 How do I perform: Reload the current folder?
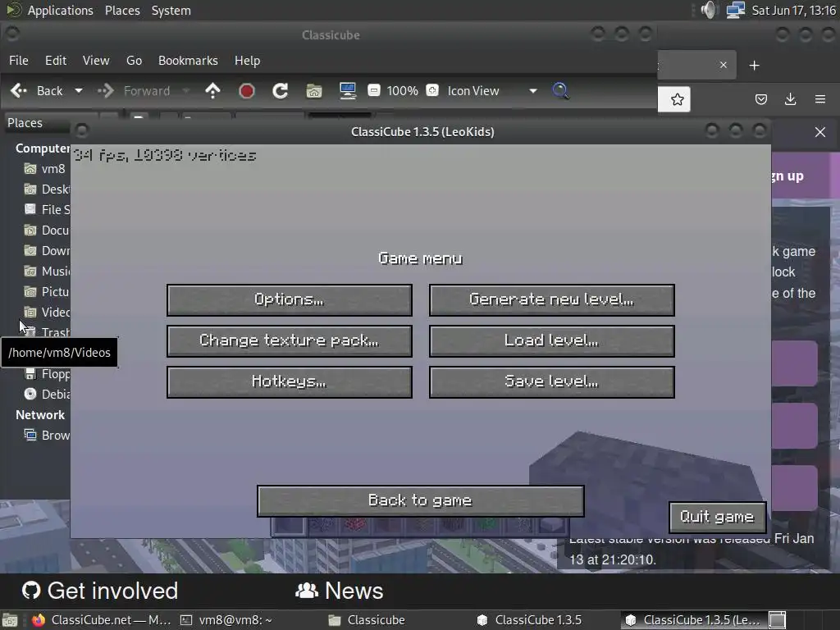pos(281,91)
